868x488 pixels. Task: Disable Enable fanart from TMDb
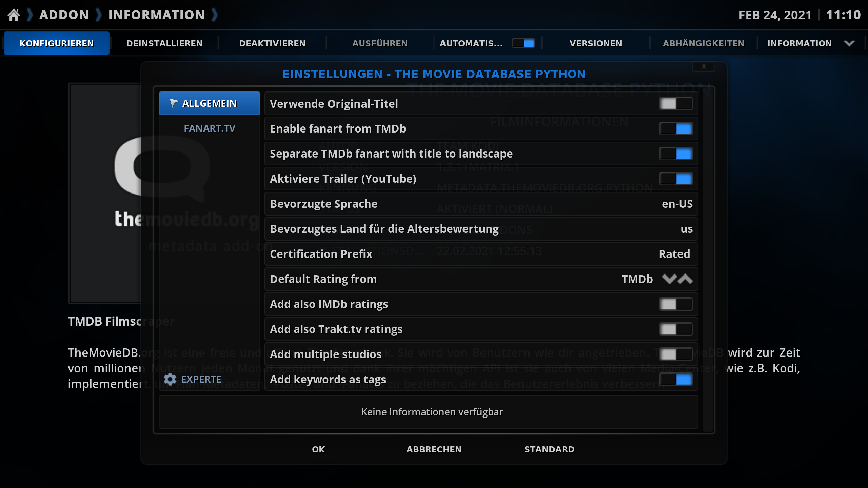pyautogui.click(x=676, y=129)
